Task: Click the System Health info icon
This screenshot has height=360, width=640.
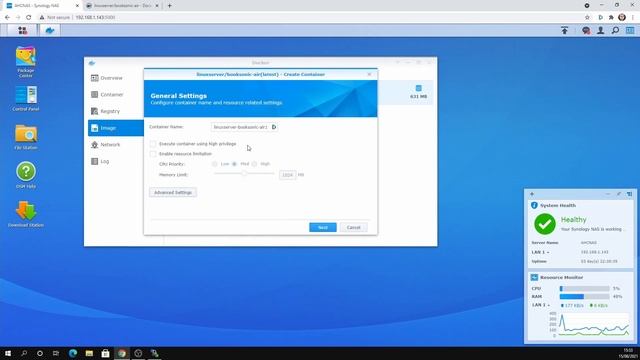Action: [x=534, y=205]
